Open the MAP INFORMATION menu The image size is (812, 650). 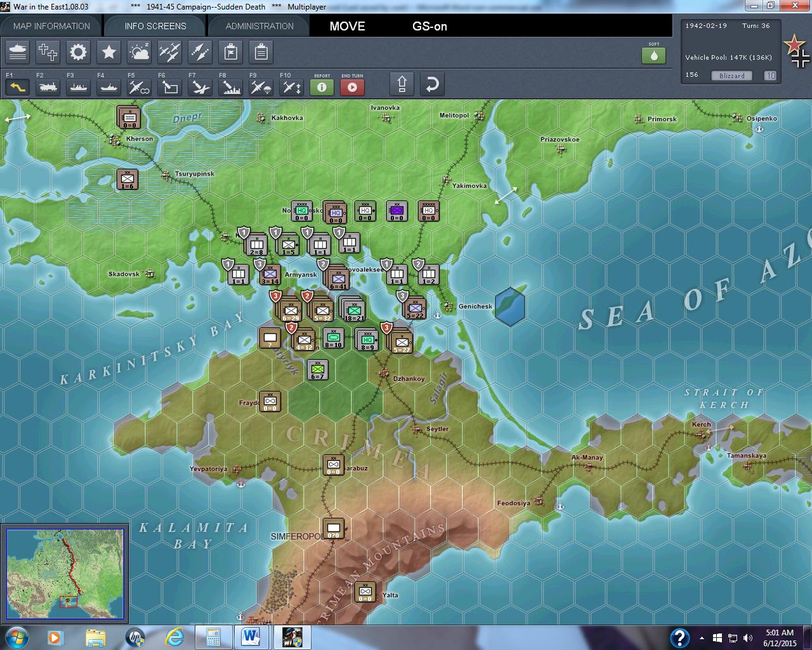coord(53,26)
